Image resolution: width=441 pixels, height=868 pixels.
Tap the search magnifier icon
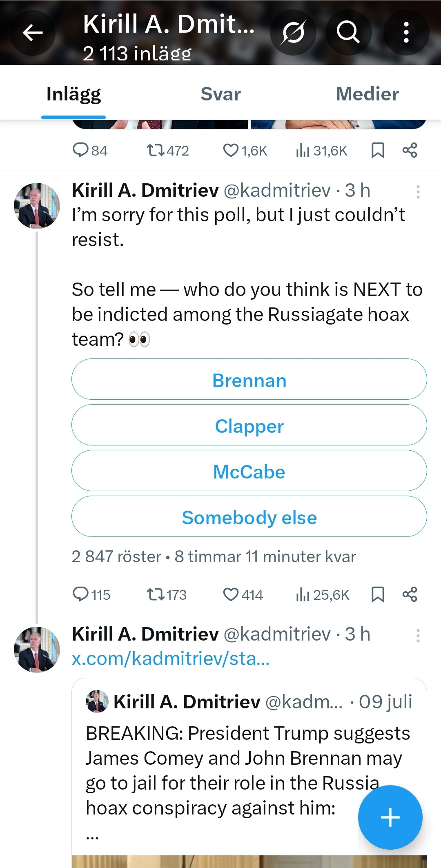click(348, 33)
